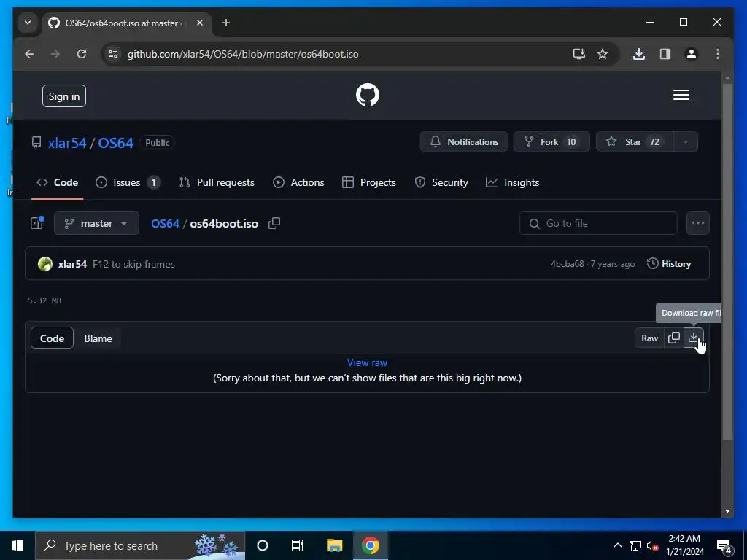This screenshot has height=560, width=747.
Task: Go back in Chrome browser
Action: pos(29,54)
